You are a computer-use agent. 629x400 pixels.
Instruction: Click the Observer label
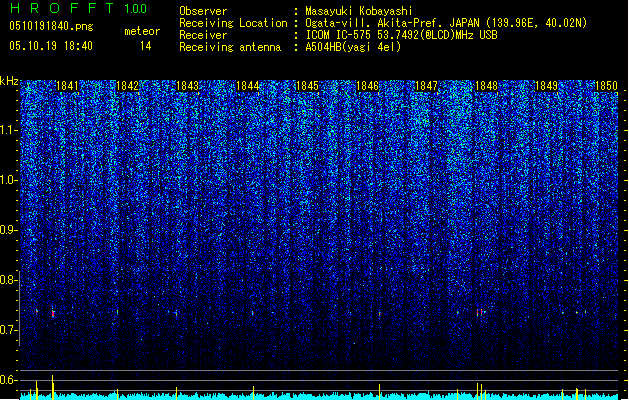203,11
